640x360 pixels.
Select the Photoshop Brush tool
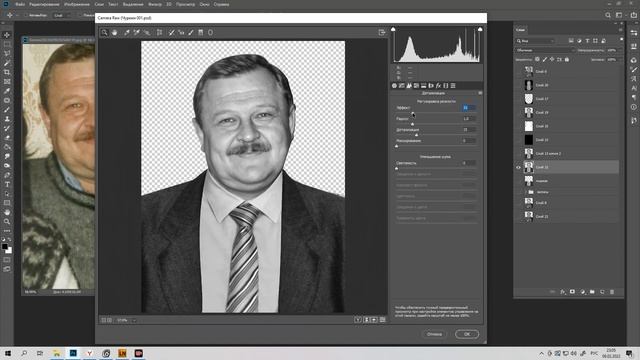click(x=7, y=109)
